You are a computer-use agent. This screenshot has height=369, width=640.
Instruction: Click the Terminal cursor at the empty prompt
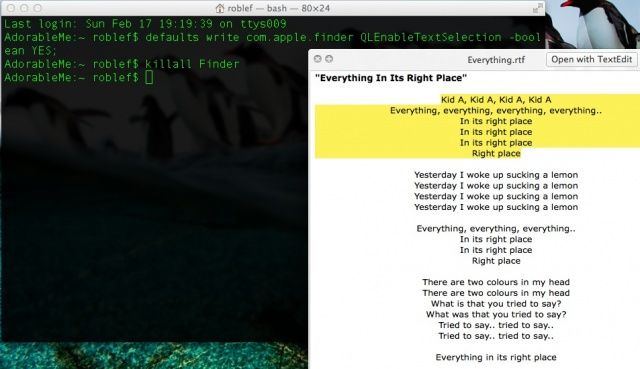[149, 77]
